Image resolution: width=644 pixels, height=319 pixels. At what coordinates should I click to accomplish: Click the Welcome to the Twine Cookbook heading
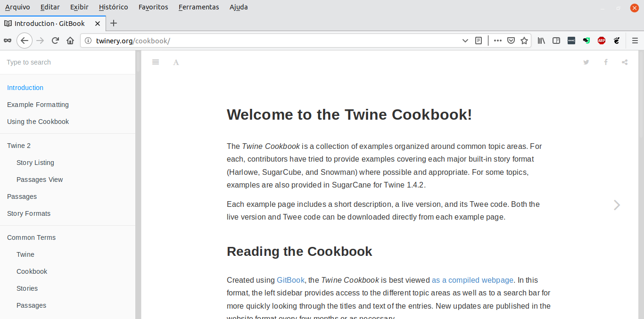[349, 115]
